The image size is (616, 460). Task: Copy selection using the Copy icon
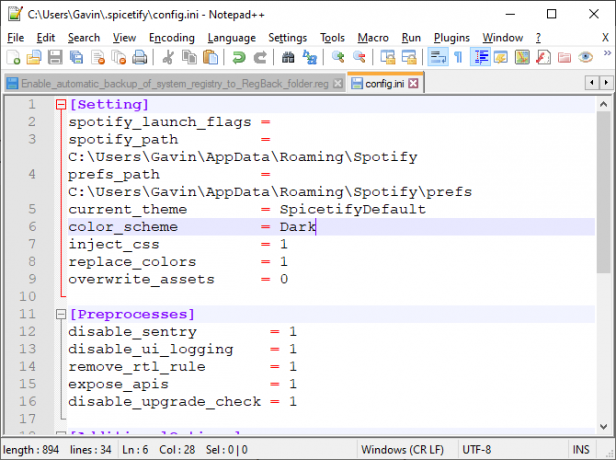[x=189, y=57]
